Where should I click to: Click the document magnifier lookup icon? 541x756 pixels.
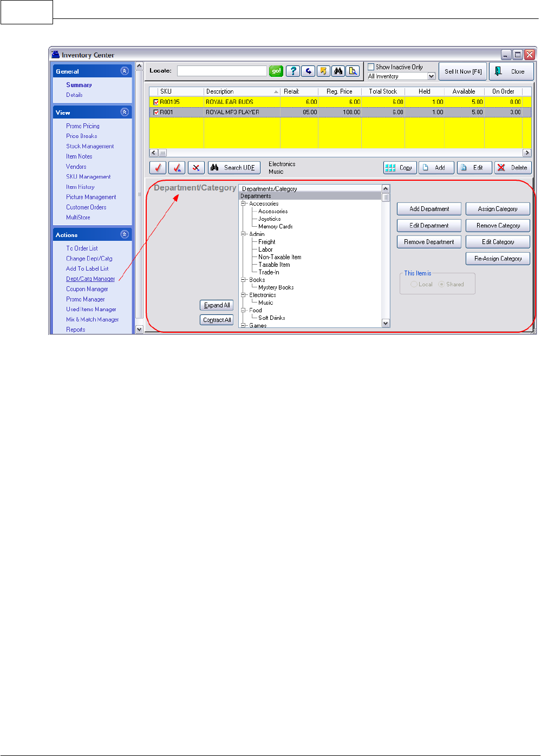[353, 71]
